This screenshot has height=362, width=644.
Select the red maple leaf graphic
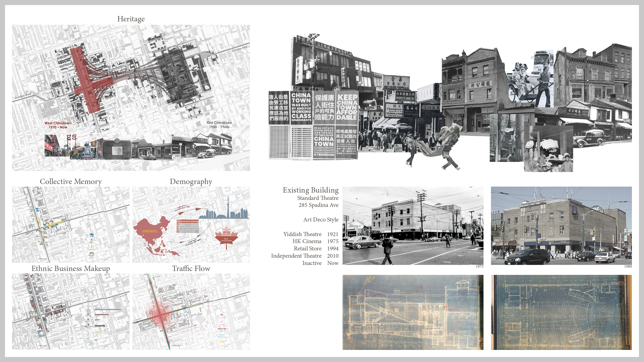click(x=226, y=236)
